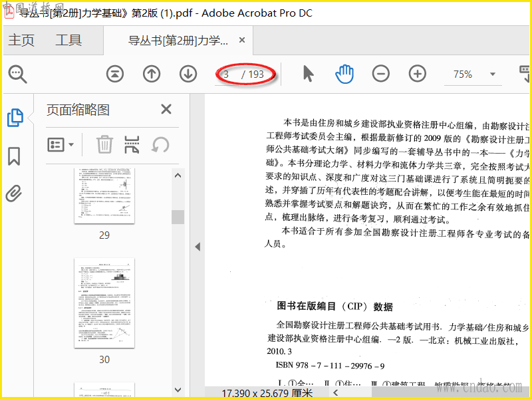Click thumbnail scrollbar up arrow
The width and height of the screenshot is (532, 399).
[178, 176]
